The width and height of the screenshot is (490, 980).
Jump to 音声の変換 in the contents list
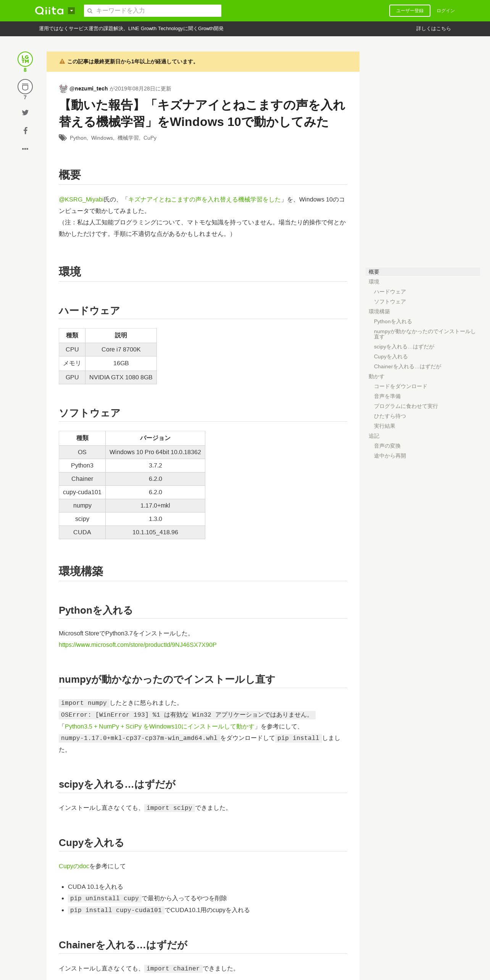[387, 446]
